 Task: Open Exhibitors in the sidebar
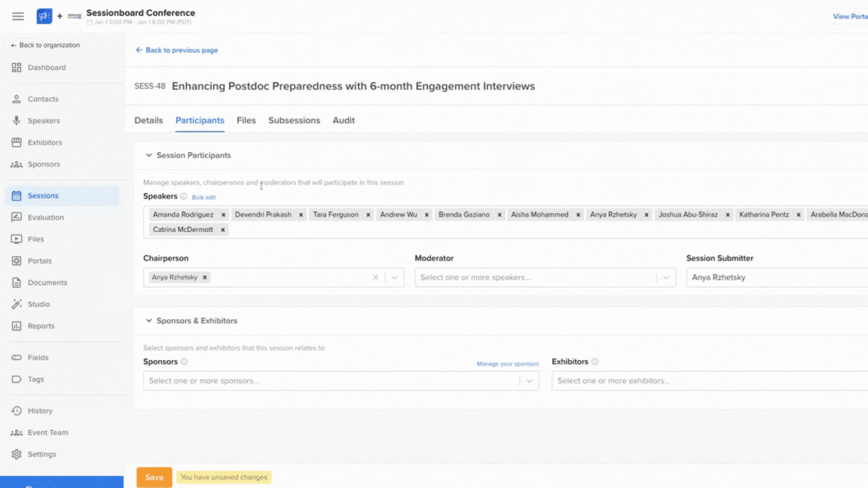[44, 142]
